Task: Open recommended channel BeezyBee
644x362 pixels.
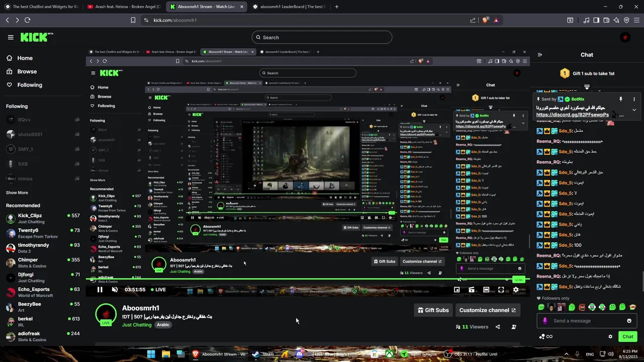Action: tap(42, 307)
